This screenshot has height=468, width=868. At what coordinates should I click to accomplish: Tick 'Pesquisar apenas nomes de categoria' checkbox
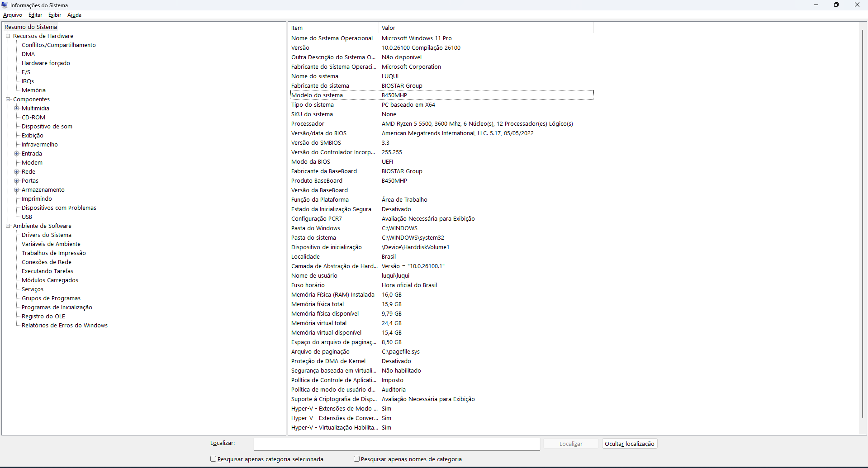tap(356, 459)
